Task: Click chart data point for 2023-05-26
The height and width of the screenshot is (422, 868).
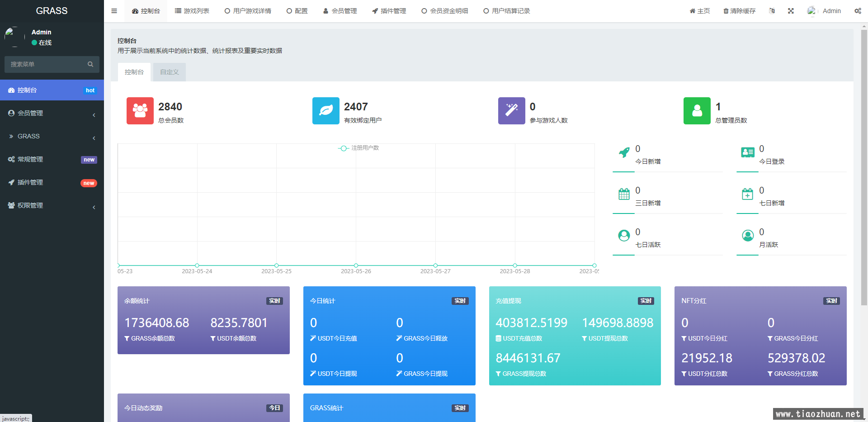Action: tap(356, 266)
